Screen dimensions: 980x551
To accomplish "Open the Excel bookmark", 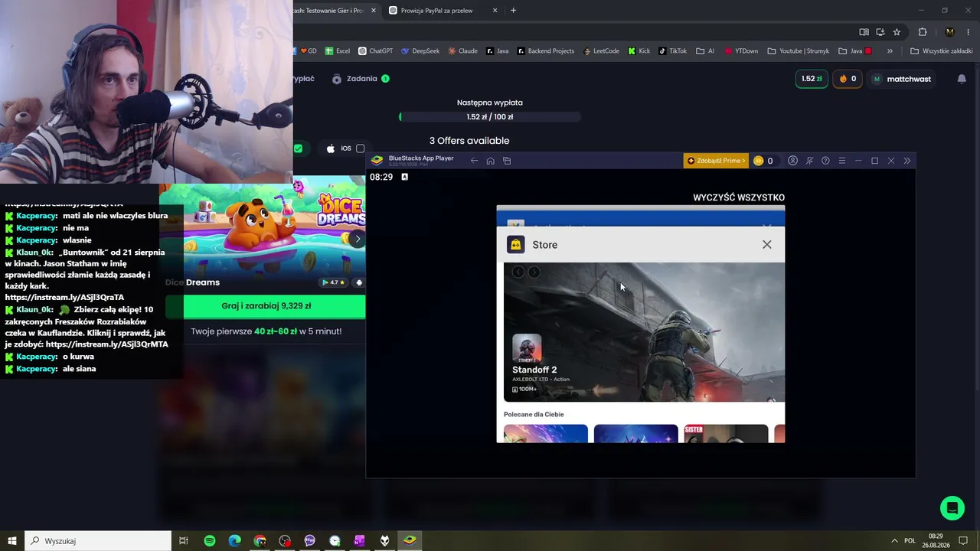I will point(338,51).
